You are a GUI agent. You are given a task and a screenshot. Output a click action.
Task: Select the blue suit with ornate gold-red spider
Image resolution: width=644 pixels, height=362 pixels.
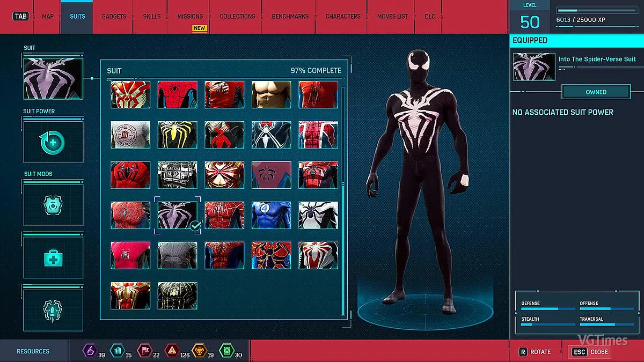pyautogui.click(x=272, y=255)
